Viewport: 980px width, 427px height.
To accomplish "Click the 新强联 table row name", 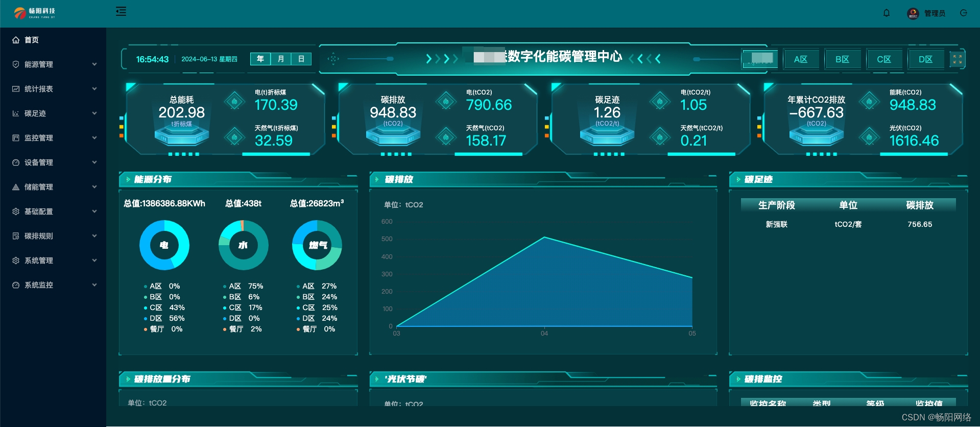I will (x=776, y=224).
